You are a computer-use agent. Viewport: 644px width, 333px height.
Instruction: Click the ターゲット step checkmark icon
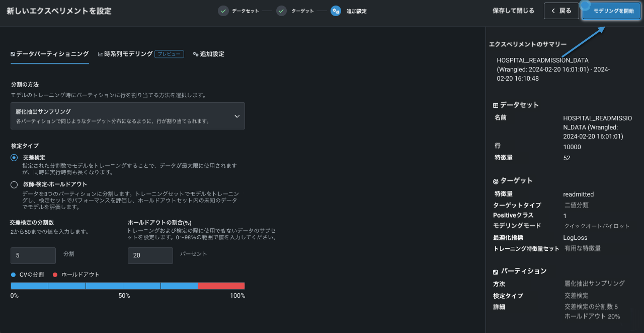[282, 11]
